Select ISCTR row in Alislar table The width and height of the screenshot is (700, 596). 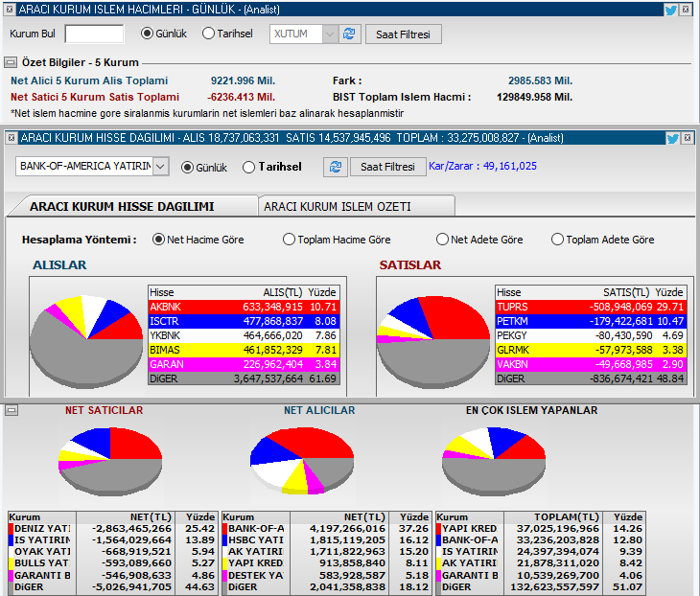tap(244, 321)
